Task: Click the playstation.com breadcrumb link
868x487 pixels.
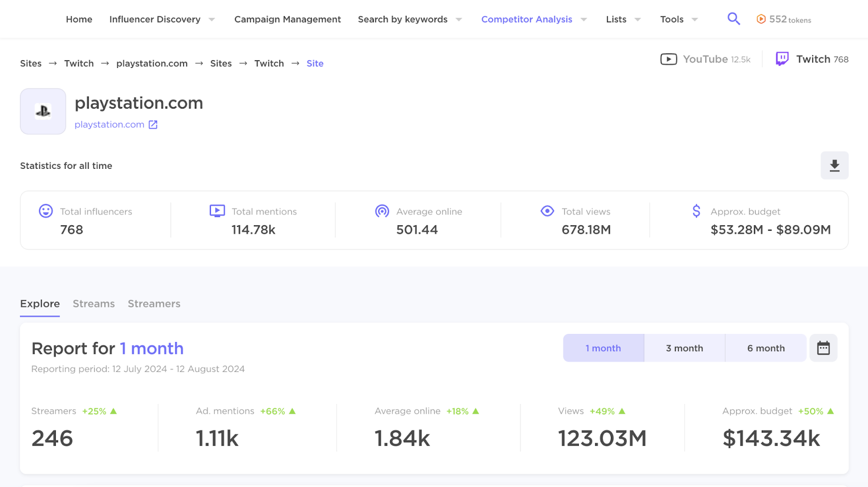Action: [152, 64]
